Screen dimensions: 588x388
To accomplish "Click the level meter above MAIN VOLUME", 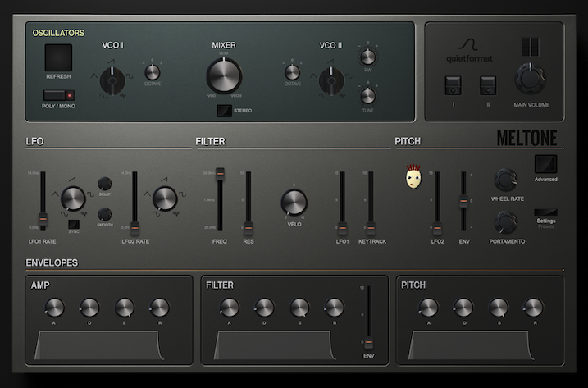I will tap(531, 47).
